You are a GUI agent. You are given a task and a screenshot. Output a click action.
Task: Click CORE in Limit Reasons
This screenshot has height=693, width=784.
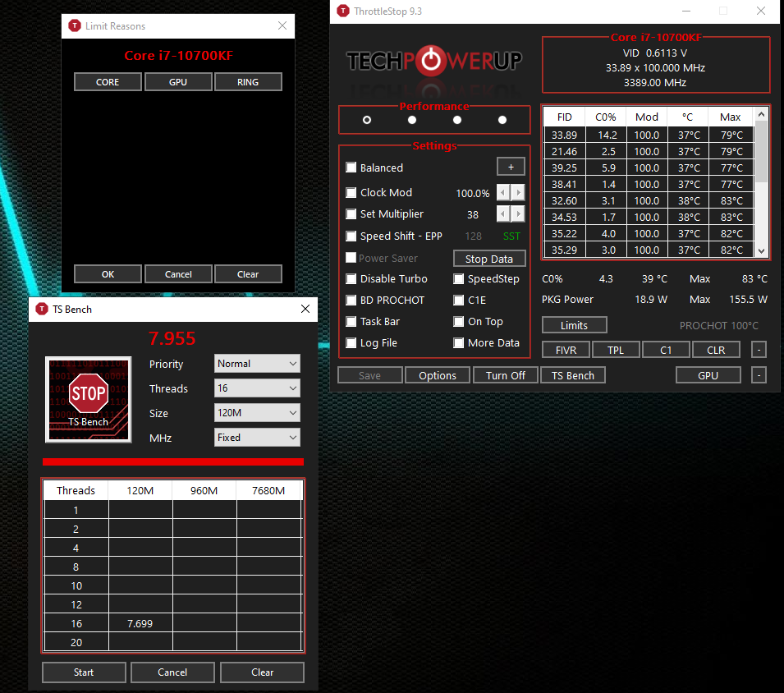(108, 82)
